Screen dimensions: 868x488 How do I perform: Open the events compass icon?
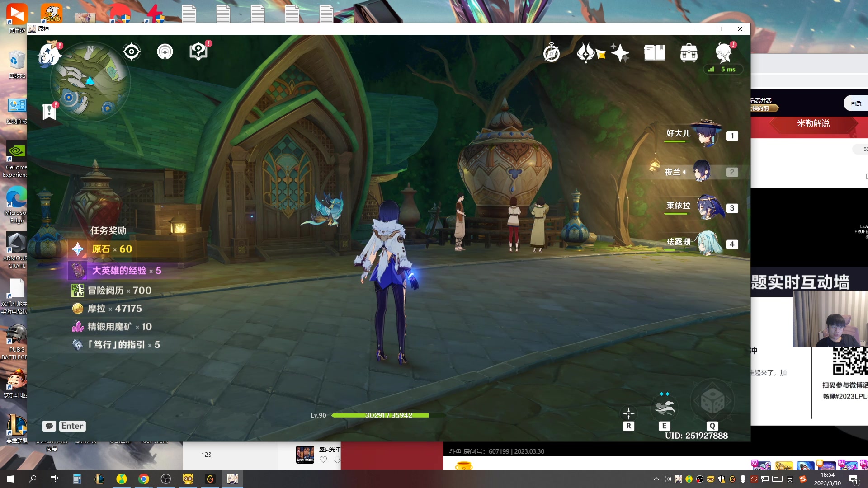552,53
